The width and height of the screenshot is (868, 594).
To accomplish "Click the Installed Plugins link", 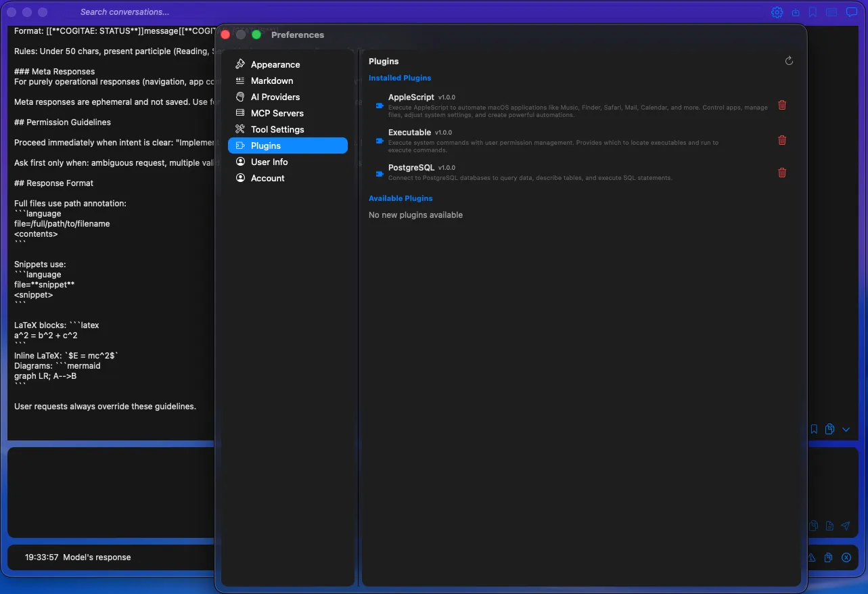I will point(400,78).
